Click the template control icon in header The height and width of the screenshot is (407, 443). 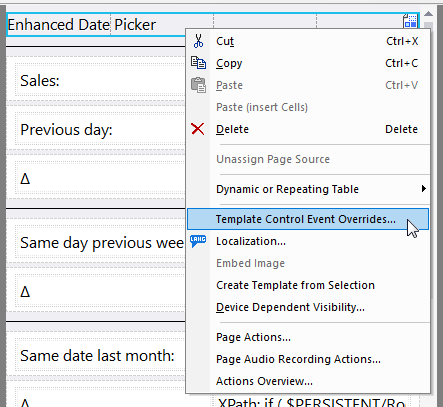pyautogui.click(x=410, y=21)
